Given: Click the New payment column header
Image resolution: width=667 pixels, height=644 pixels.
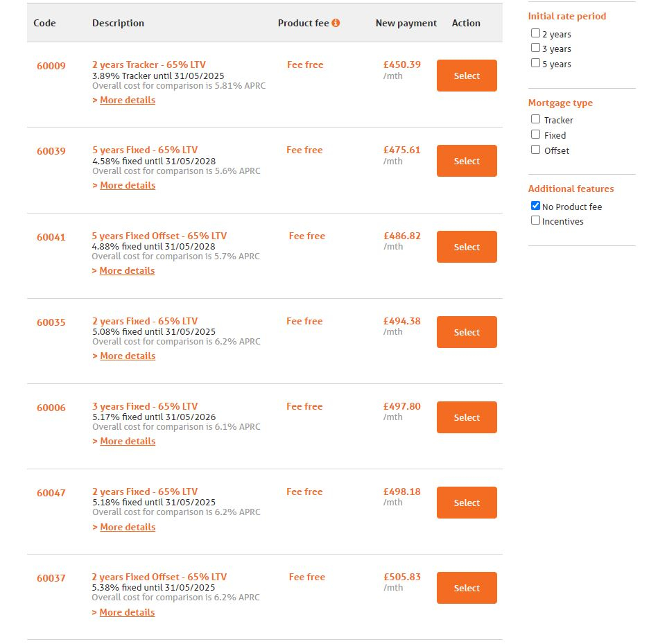Looking at the screenshot, I should coord(406,23).
